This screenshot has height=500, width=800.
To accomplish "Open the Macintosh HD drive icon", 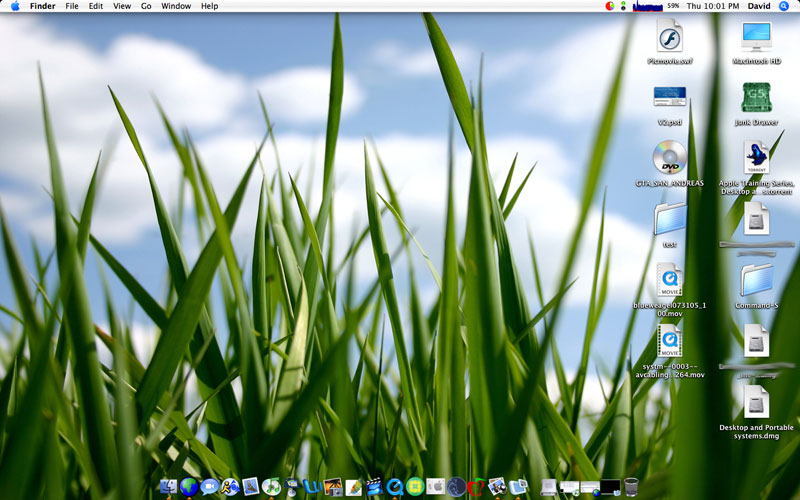I will click(755, 38).
